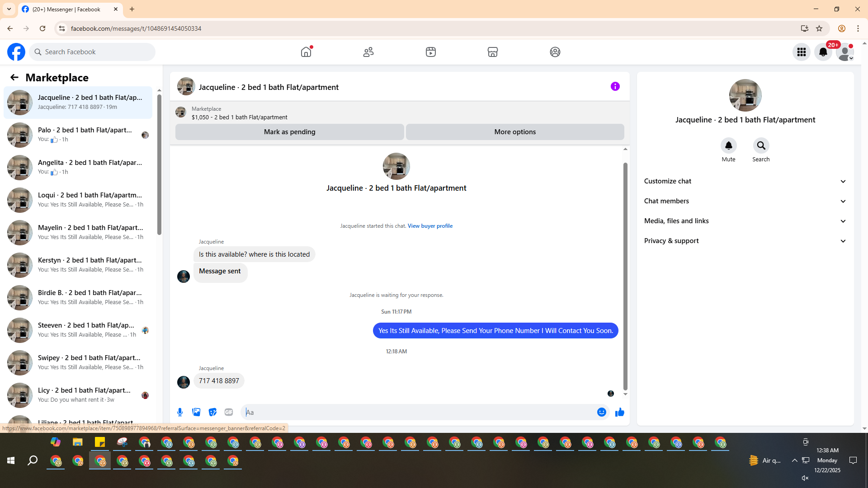Open the Facebook menu grid icon
Viewport: 868px width, 488px height.
pos(802,52)
